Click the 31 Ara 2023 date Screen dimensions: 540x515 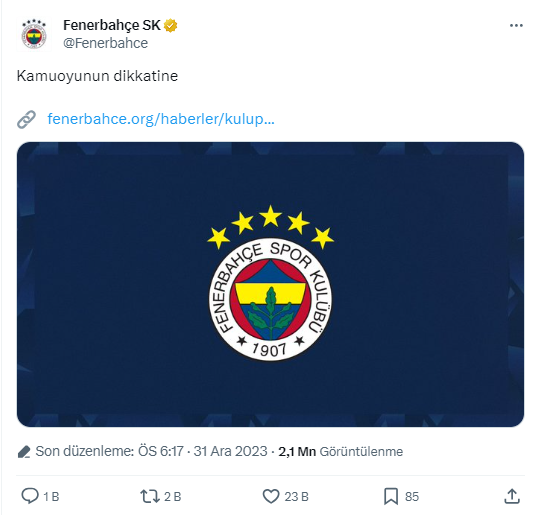click(x=230, y=451)
